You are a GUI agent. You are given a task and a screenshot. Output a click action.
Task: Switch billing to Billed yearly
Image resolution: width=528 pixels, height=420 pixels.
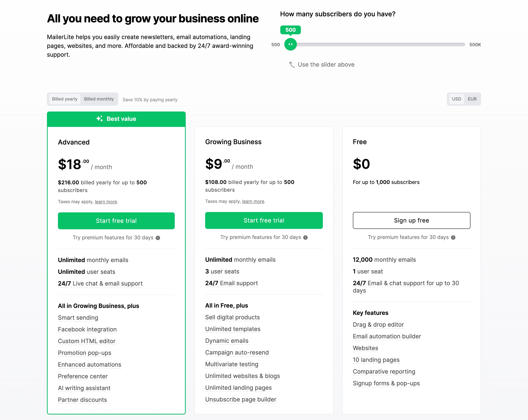(x=65, y=99)
